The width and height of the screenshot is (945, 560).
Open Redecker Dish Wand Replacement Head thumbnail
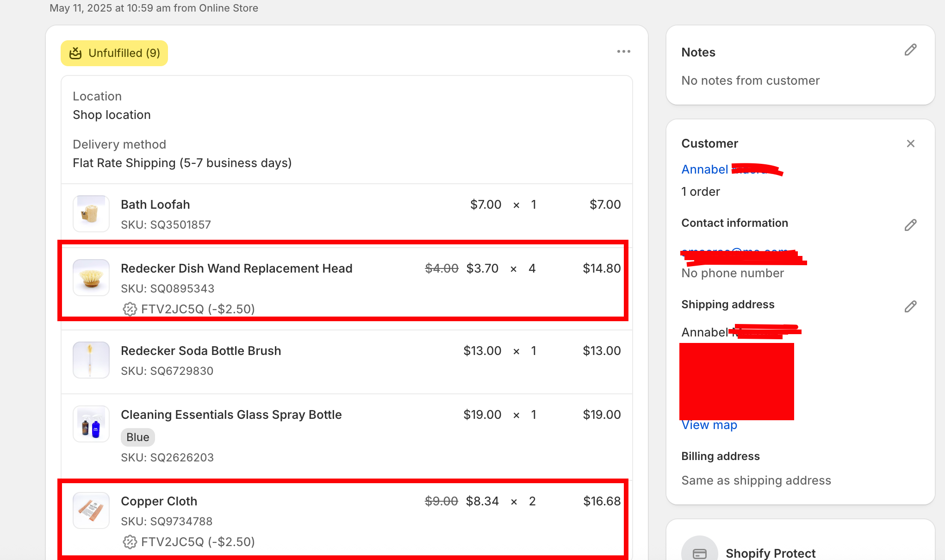91,277
